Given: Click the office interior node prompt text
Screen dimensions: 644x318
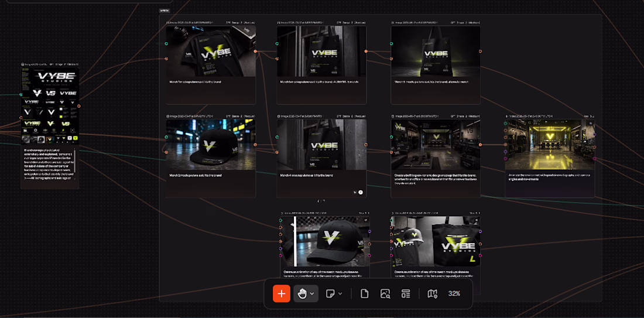Looking at the screenshot, I should coord(435,179).
